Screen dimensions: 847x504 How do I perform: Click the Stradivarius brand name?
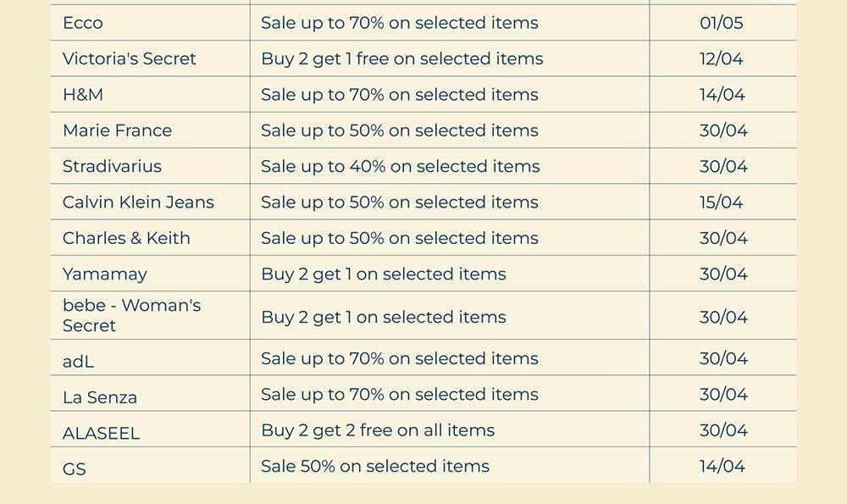[112, 166]
